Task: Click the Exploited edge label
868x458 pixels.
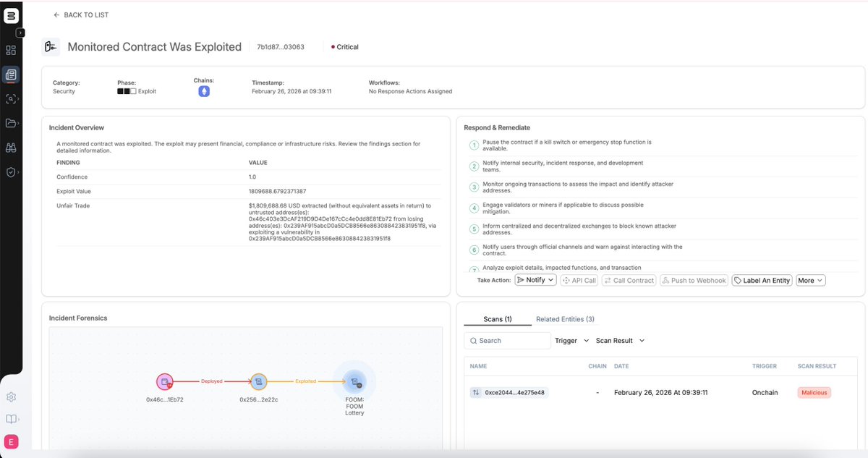Action: [305, 381]
